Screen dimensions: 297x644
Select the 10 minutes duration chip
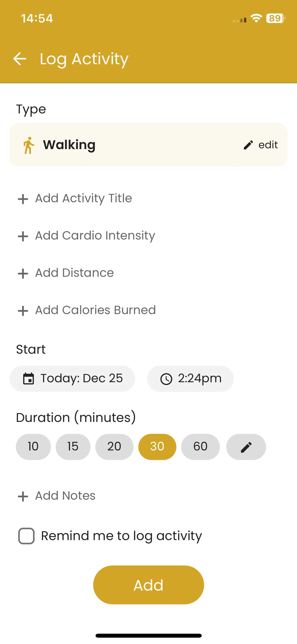tap(33, 447)
